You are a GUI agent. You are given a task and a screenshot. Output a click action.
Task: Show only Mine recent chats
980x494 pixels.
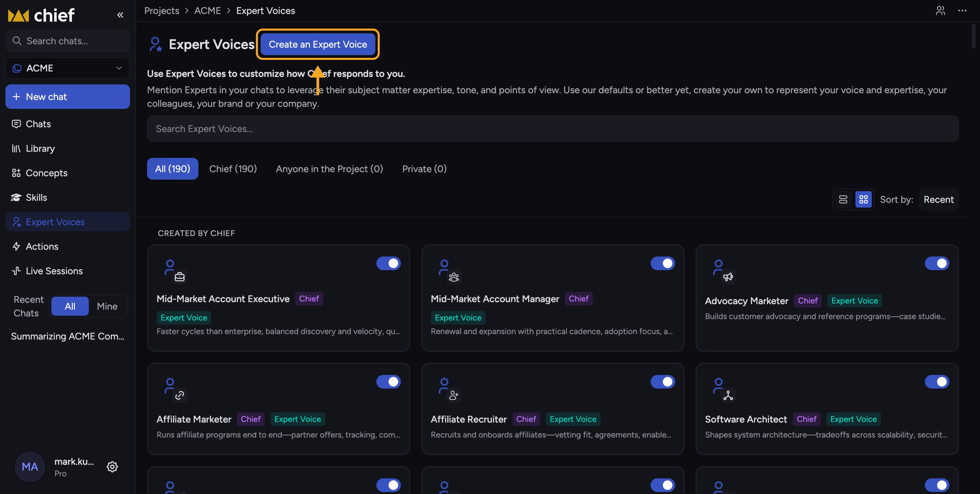[107, 306]
